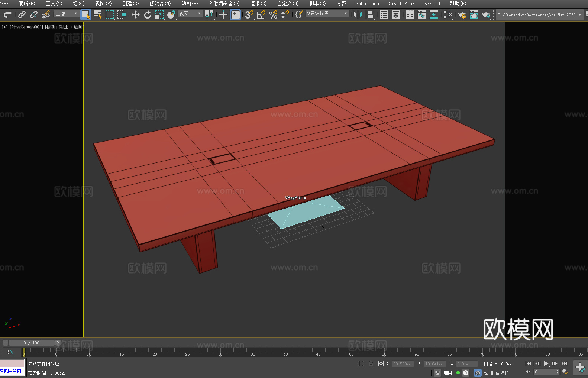
Task: Open the 工具(T) menu
Action: tap(54, 3)
